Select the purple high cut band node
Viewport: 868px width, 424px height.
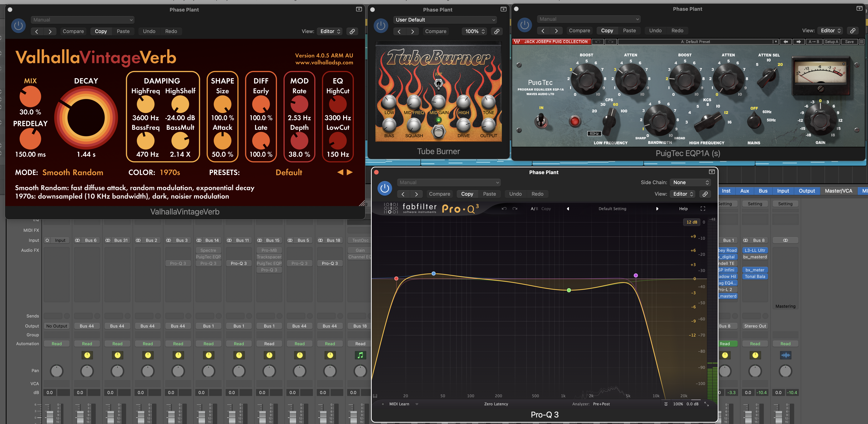tap(635, 275)
